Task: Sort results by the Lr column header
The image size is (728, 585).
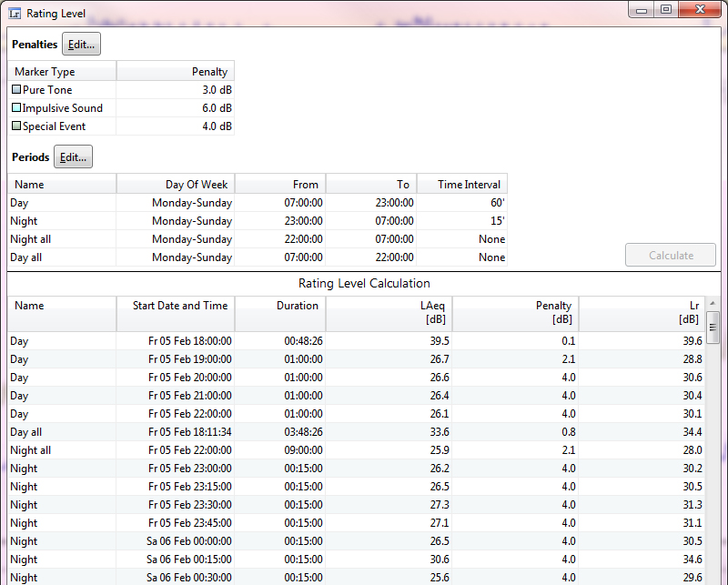Action: tap(642, 312)
